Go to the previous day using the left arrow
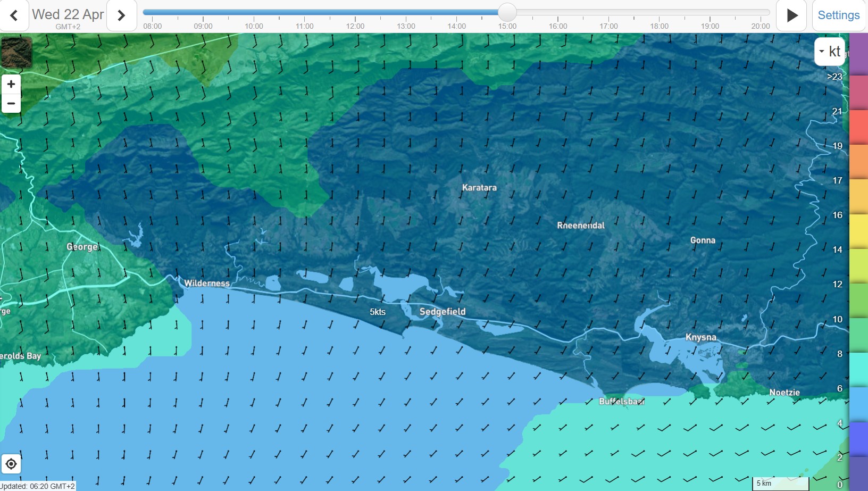Viewport: 868px width, 491px height. click(14, 15)
